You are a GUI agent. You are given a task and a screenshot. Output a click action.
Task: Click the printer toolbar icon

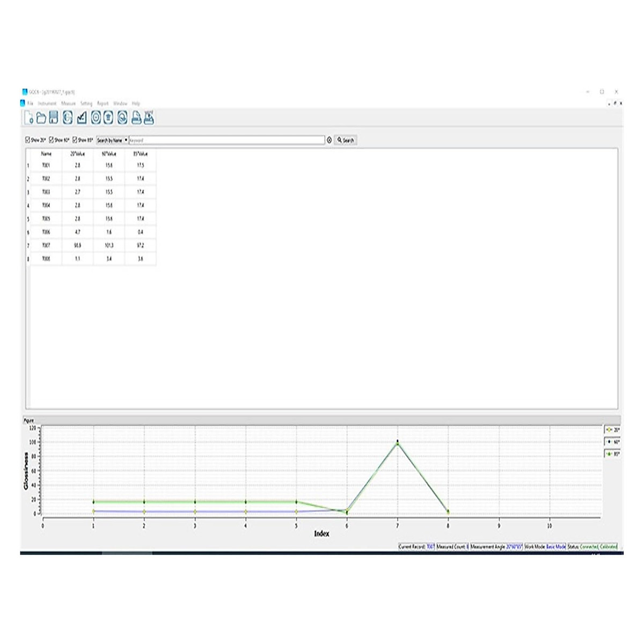136,118
